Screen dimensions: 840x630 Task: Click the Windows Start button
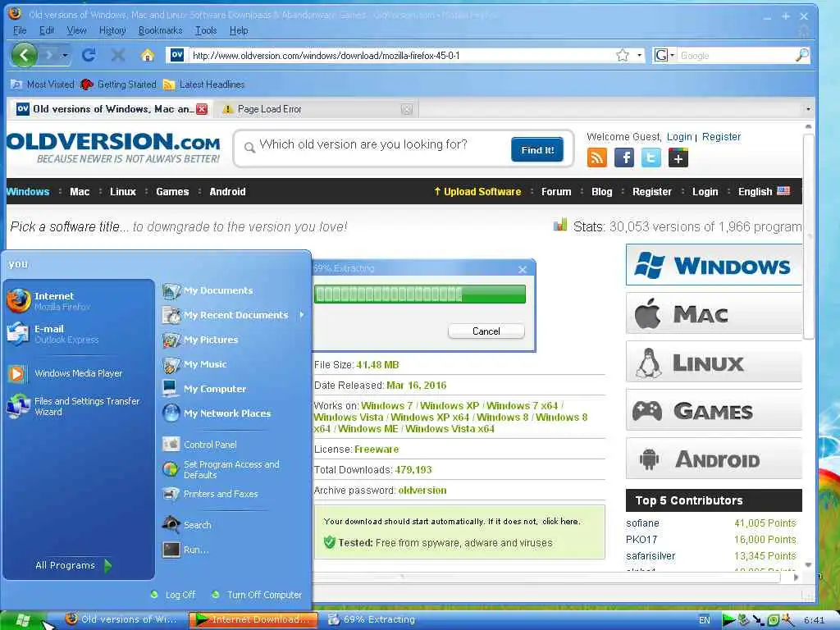[x=24, y=620]
